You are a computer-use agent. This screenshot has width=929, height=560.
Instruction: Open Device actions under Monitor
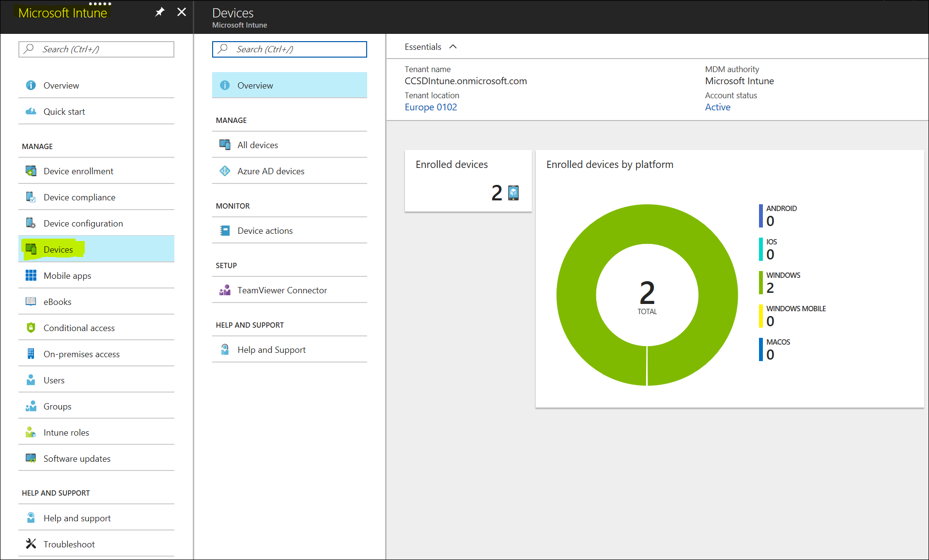click(x=290, y=230)
